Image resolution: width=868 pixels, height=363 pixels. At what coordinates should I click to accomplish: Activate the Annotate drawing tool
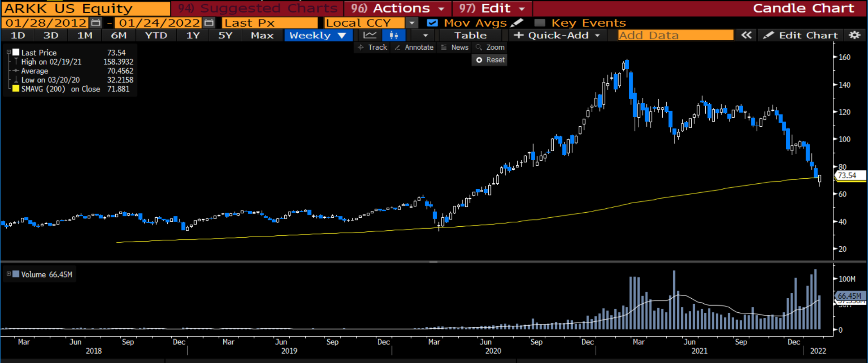coord(414,47)
